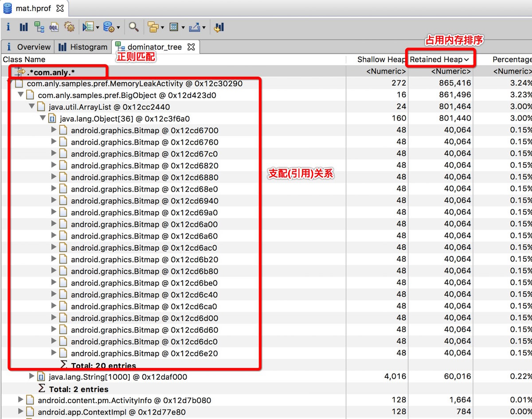Click the heap dump icon beside mat.hprof
532x419 pixels.
[8, 8]
